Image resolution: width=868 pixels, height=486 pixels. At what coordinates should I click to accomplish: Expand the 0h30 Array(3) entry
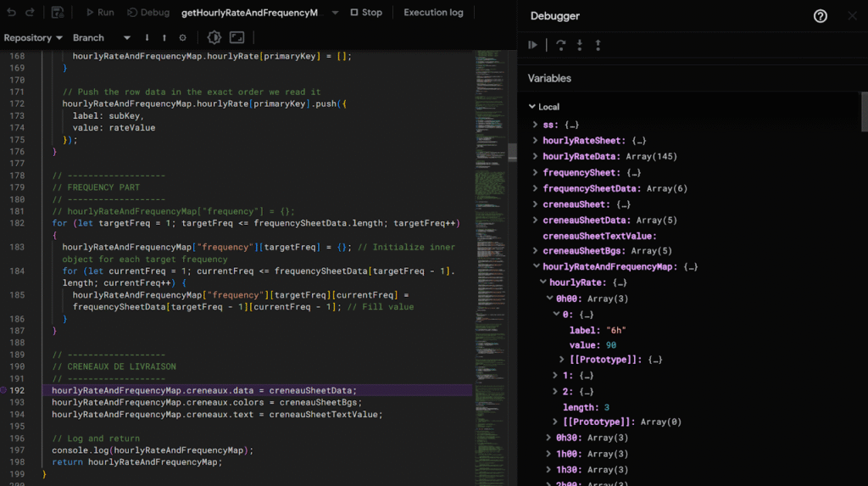pyautogui.click(x=549, y=438)
